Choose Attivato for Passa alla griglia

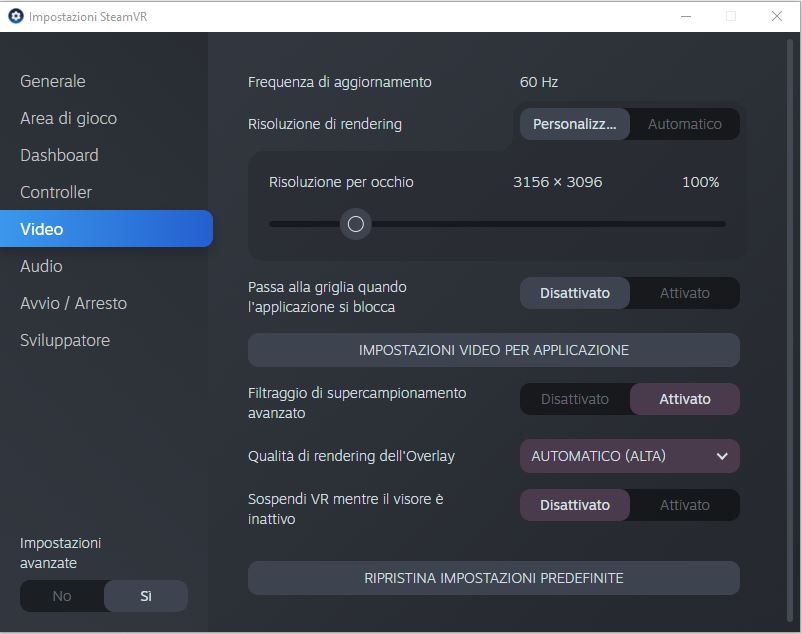pyautogui.click(x=685, y=293)
